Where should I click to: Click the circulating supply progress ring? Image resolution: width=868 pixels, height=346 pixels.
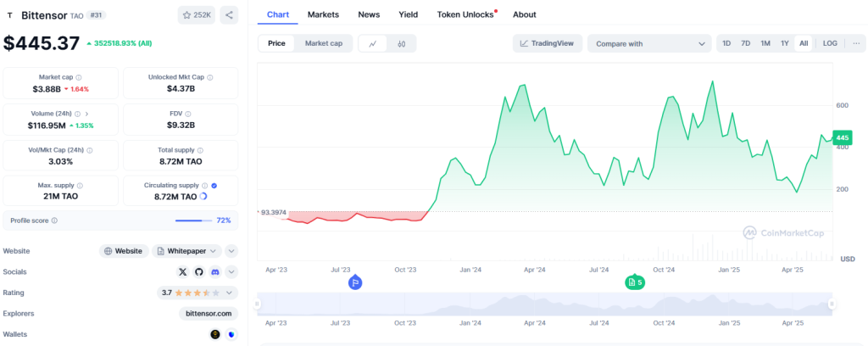pyautogui.click(x=203, y=197)
